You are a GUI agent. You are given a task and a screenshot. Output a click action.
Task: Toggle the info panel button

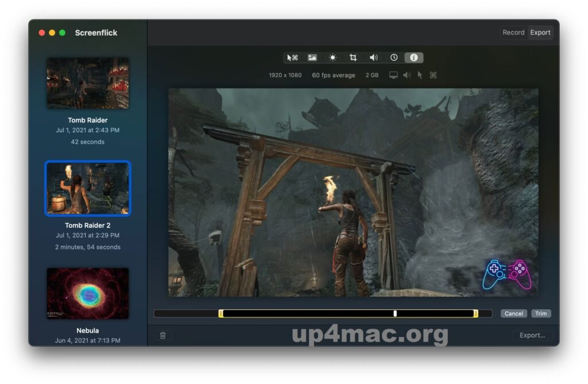pyautogui.click(x=414, y=57)
